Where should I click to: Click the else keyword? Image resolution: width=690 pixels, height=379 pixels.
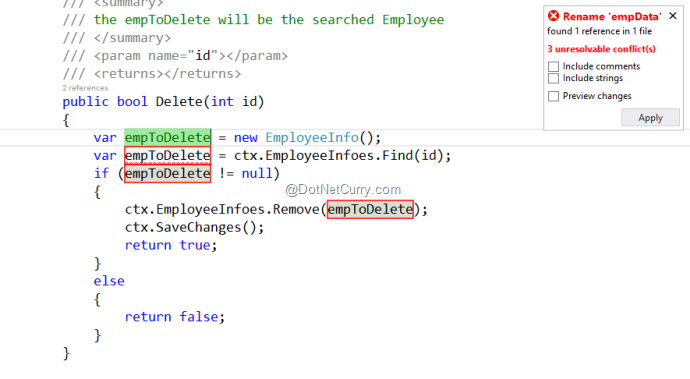[109, 281]
